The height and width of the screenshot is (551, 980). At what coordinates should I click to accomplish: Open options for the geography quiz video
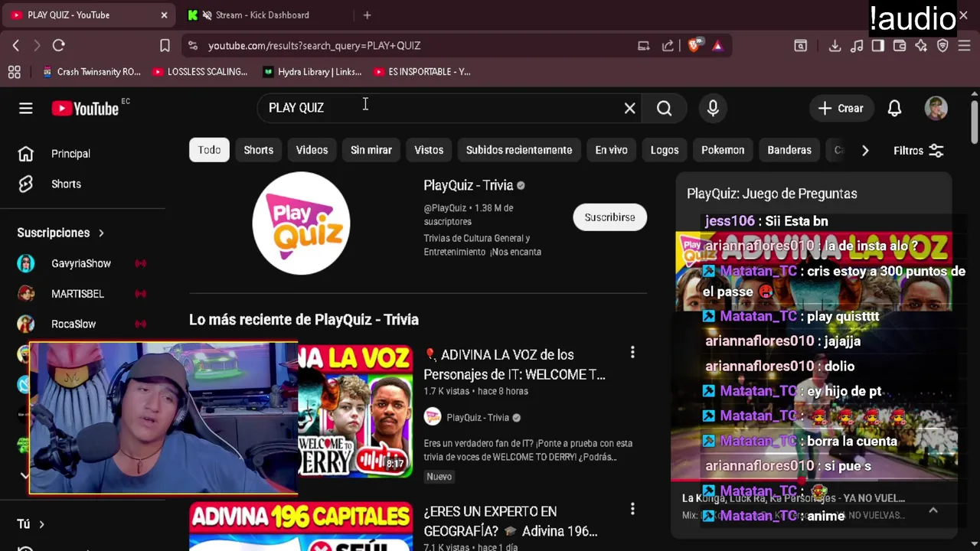pyautogui.click(x=632, y=509)
